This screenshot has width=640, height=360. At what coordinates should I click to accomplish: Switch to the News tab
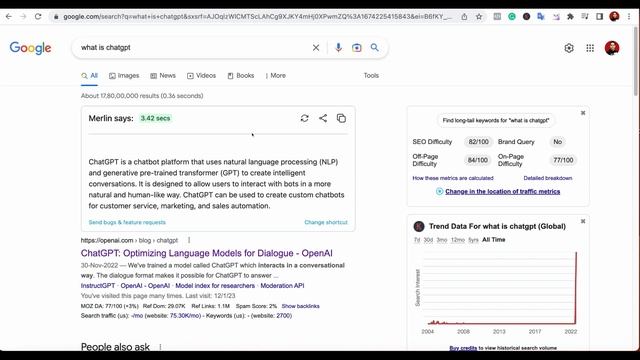[x=163, y=76]
